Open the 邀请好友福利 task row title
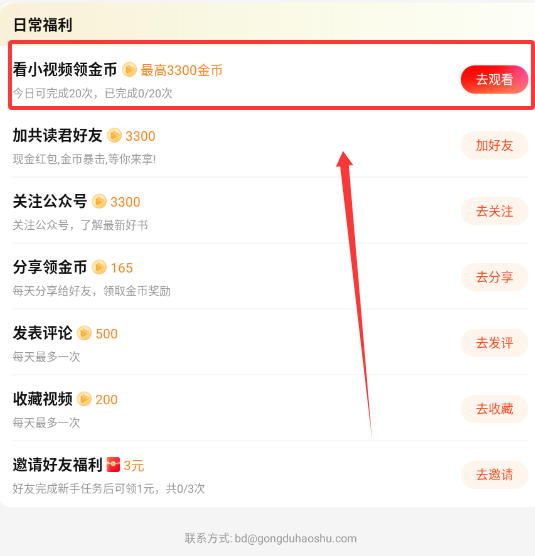Screen dimensions: 535x556 click(x=57, y=465)
